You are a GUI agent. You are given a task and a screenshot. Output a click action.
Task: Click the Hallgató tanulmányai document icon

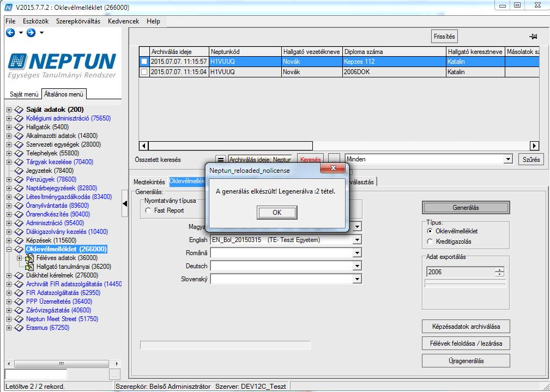click(x=29, y=267)
